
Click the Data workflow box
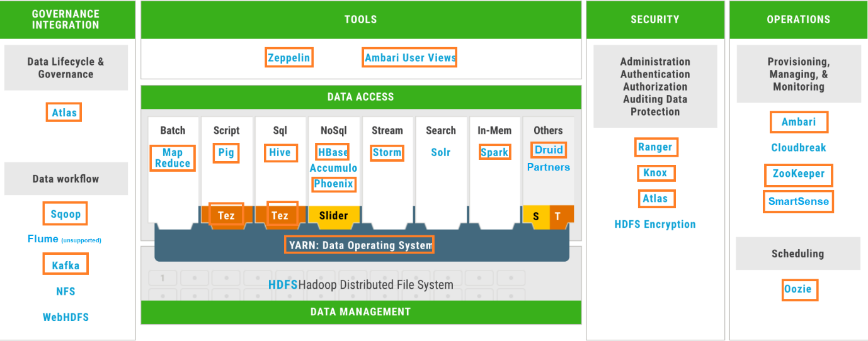click(x=66, y=179)
